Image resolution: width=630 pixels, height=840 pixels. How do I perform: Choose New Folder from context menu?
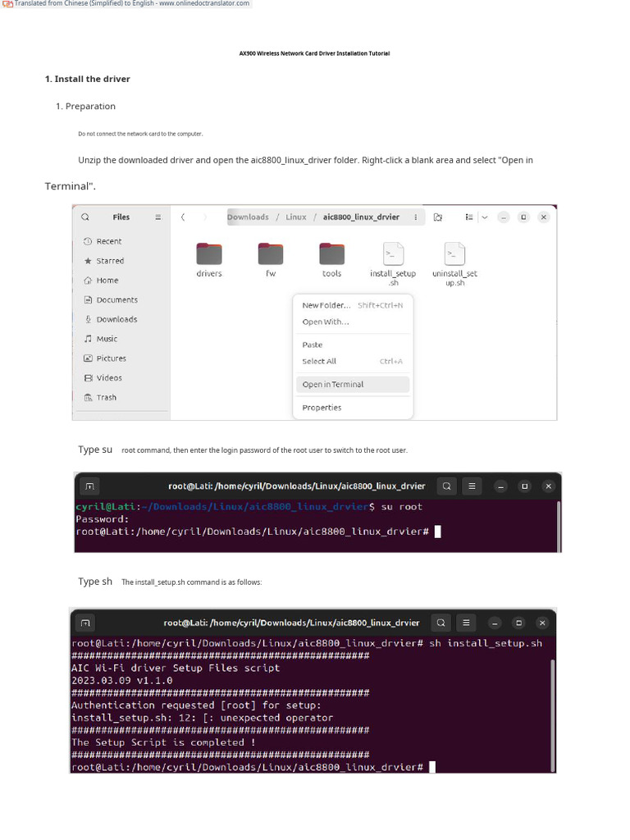click(x=353, y=305)
